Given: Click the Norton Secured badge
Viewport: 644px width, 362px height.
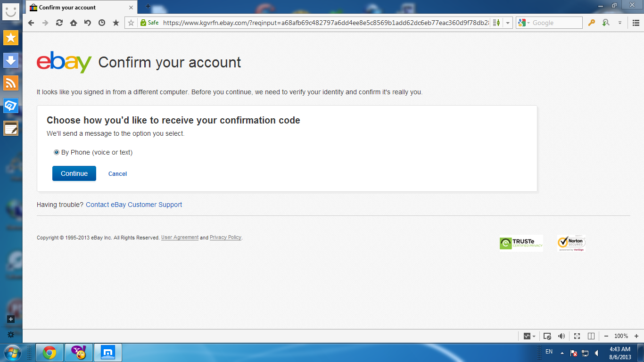Looking at the screenshot, I should pos(571,243).
